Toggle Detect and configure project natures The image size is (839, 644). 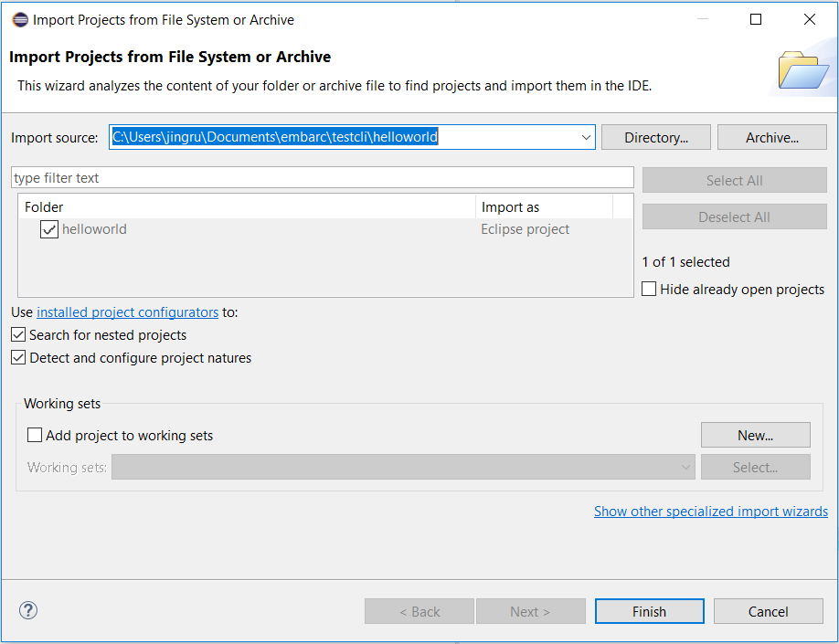pos(18,357)
